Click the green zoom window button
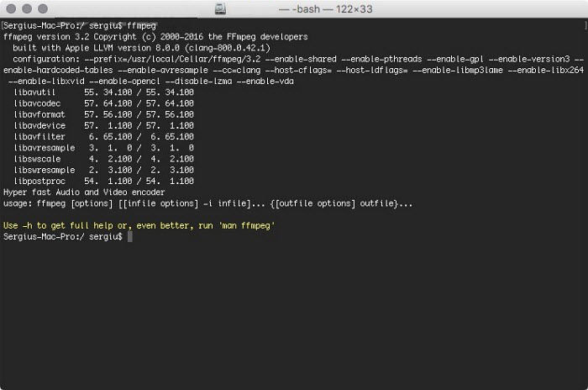588x390 pixels. tap(43, 8)
